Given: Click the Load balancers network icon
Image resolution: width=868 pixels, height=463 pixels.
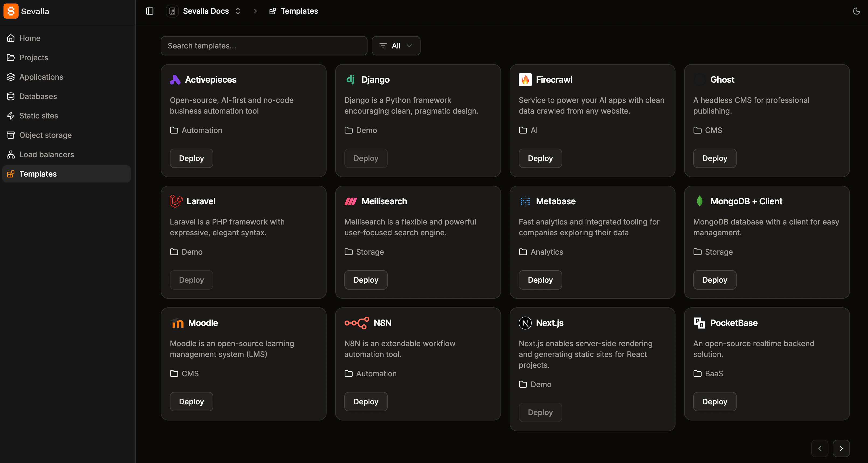Looking at the screenshot, I should [x=11, y=154].
